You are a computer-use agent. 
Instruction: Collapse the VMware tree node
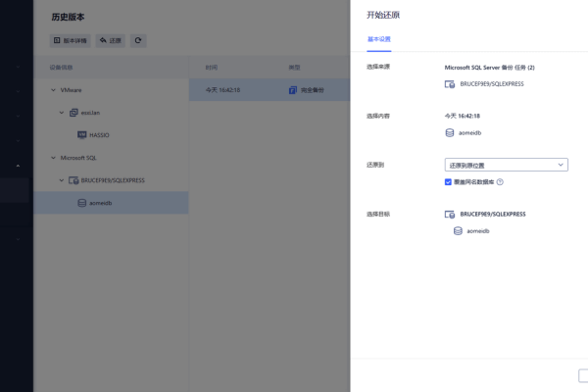pos(52,89)
